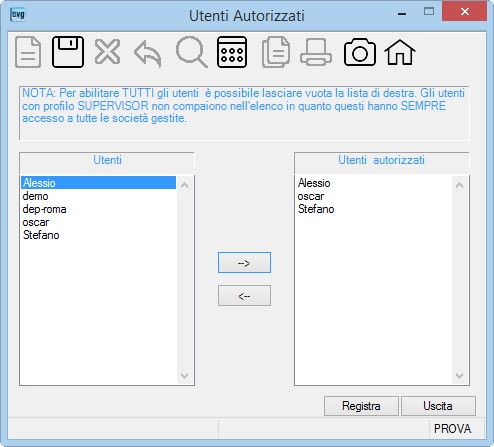Select oscar in the Utenti autorizzati list
This screenshot has width=494, height=447.
click(x=311, y=196)
